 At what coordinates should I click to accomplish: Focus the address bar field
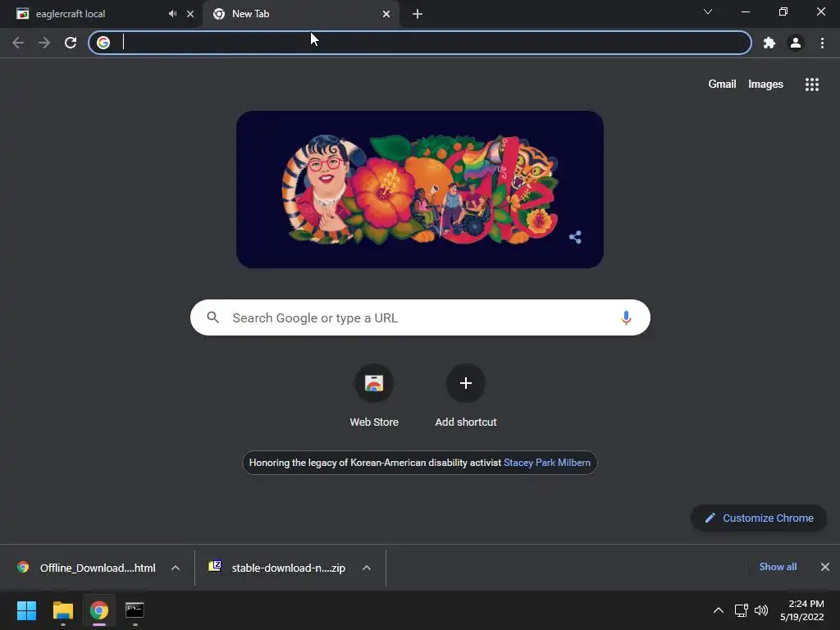tap(420, 43)
